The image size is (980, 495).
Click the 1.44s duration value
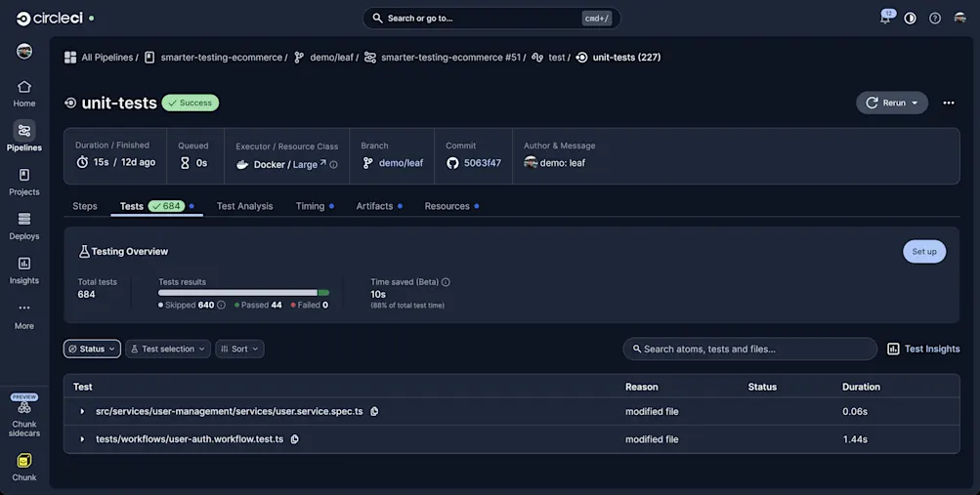855,439
